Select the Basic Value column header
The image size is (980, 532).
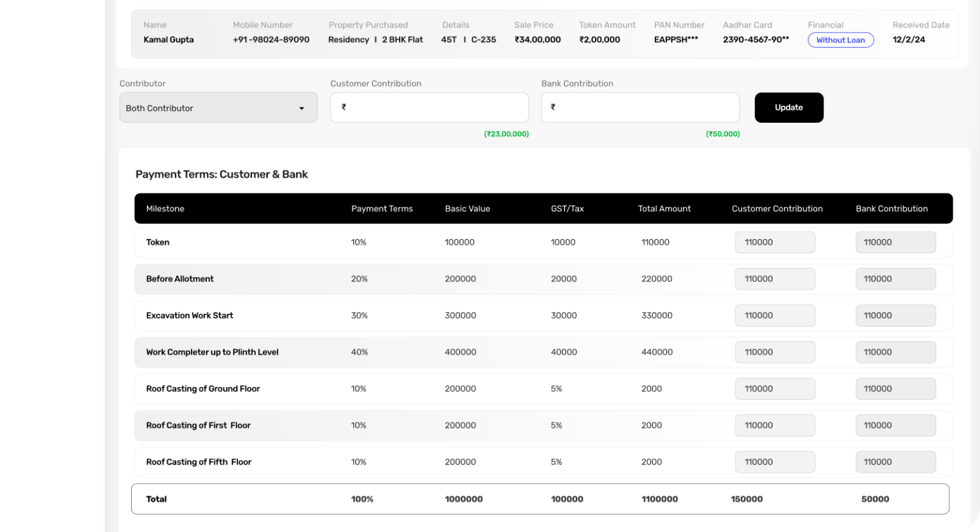468,209
